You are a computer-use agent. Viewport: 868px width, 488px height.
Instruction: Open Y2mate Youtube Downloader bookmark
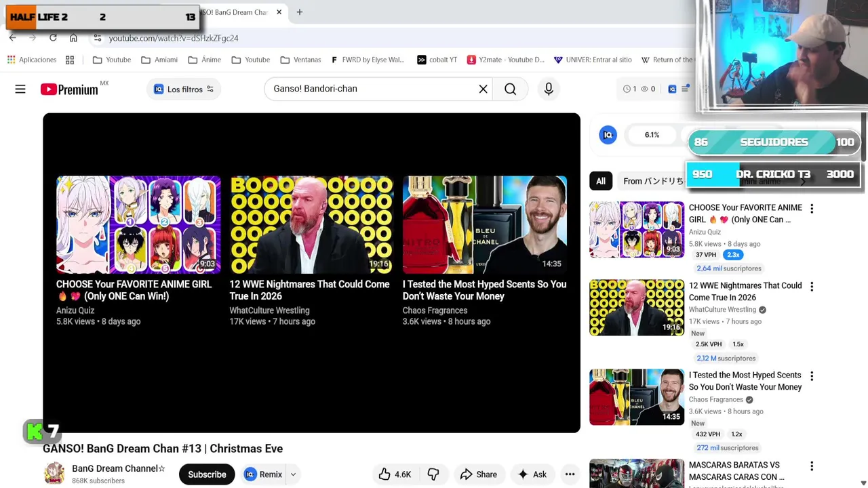[505, 60]
